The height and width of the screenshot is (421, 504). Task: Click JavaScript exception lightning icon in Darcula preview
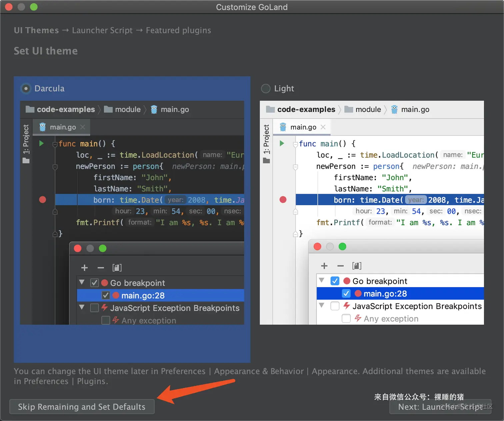(x=104, y=307)
